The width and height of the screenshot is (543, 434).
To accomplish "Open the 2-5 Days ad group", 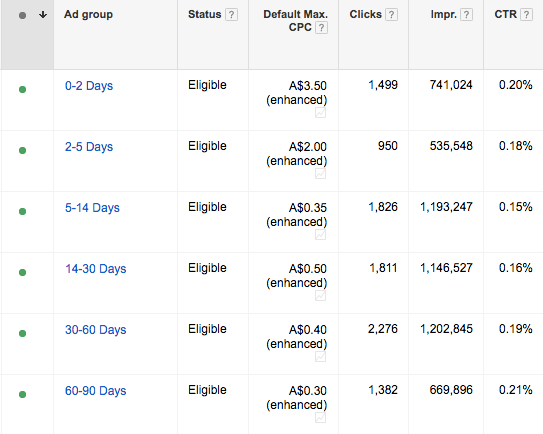I will click(x=89, y=147).
